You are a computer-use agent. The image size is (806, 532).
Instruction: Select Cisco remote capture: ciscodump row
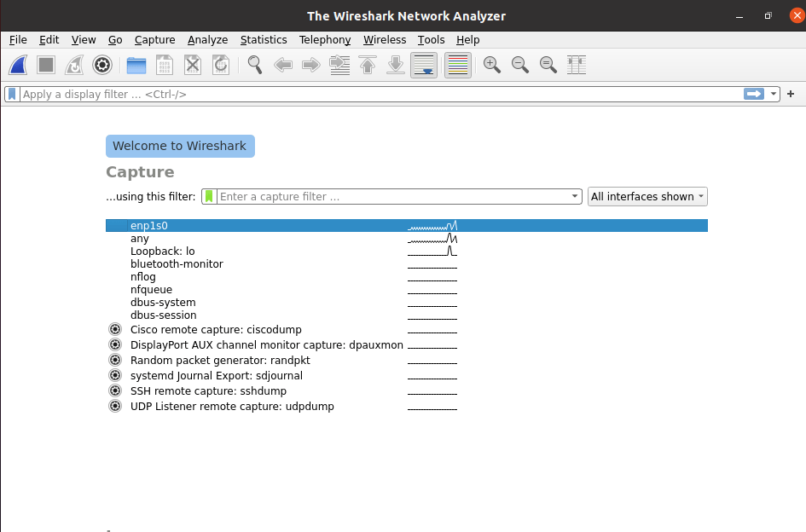407,329
